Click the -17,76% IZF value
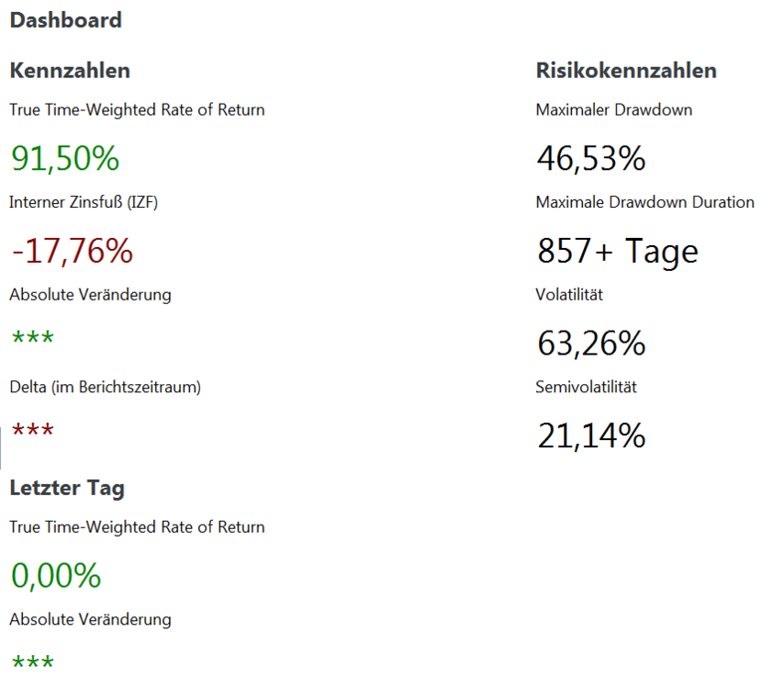This screenshot has width=784, height=689. 73,251
